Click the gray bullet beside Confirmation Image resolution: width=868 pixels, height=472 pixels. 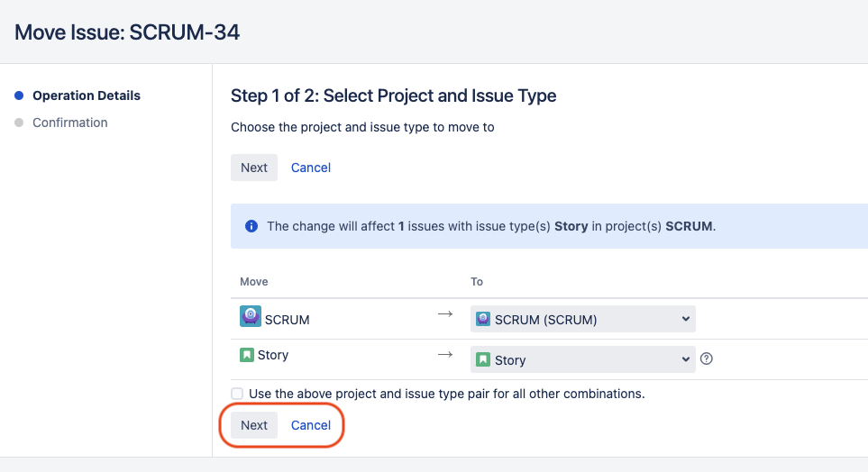(19, 123)
